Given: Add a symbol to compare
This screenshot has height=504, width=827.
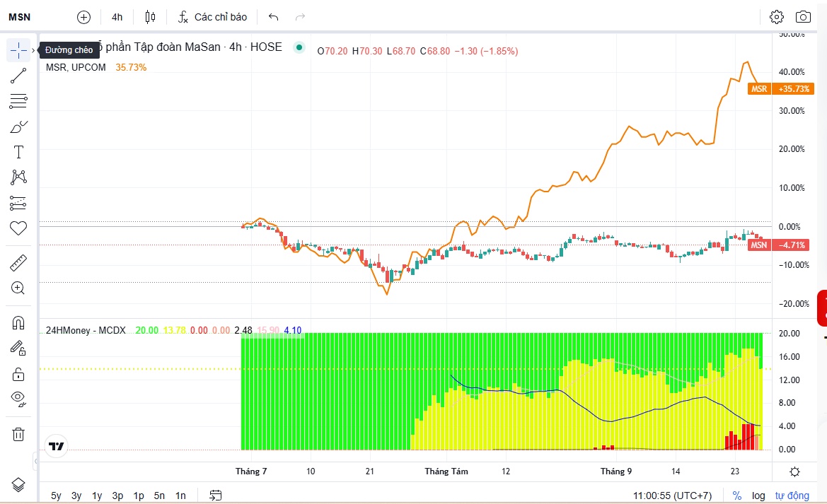Looking at the screenshot, I should [84, 18].
